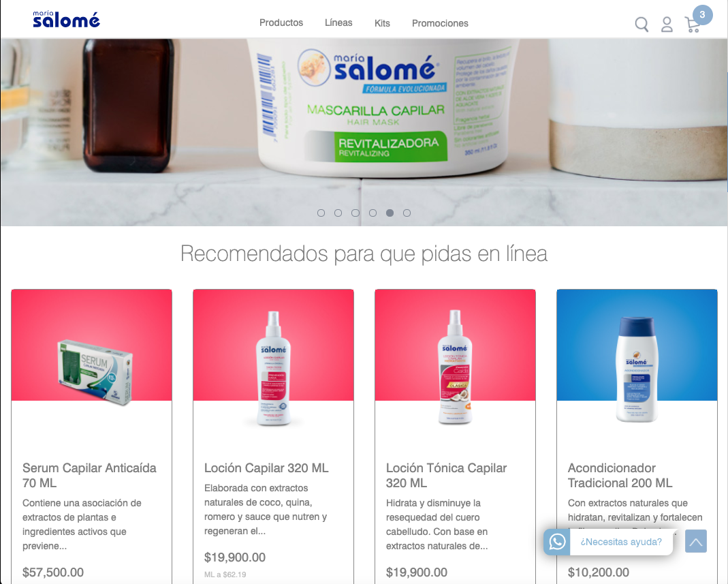Image resolution: width=728 pixels, height=584 pixels.
Task: Click the WhatsApp icon in help widget
Action: coord(557,542)
